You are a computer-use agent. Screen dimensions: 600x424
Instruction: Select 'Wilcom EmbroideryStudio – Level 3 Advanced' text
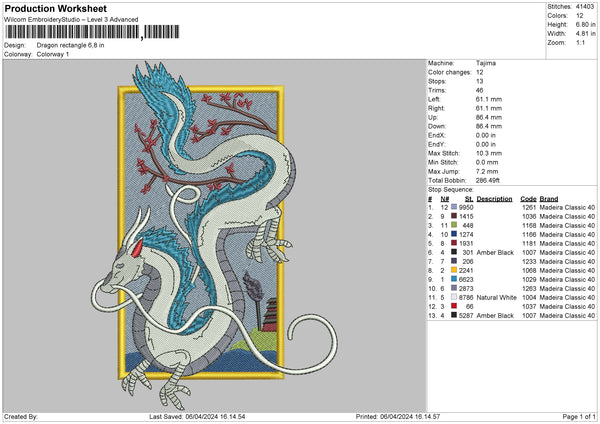(x=71, y=20)
